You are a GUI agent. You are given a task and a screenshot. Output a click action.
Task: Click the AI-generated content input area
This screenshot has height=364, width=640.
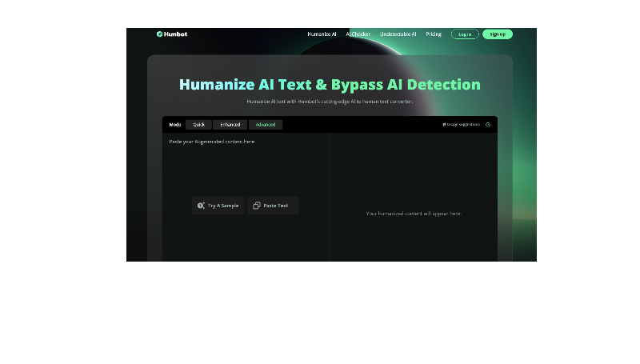(x=246, y=197)
